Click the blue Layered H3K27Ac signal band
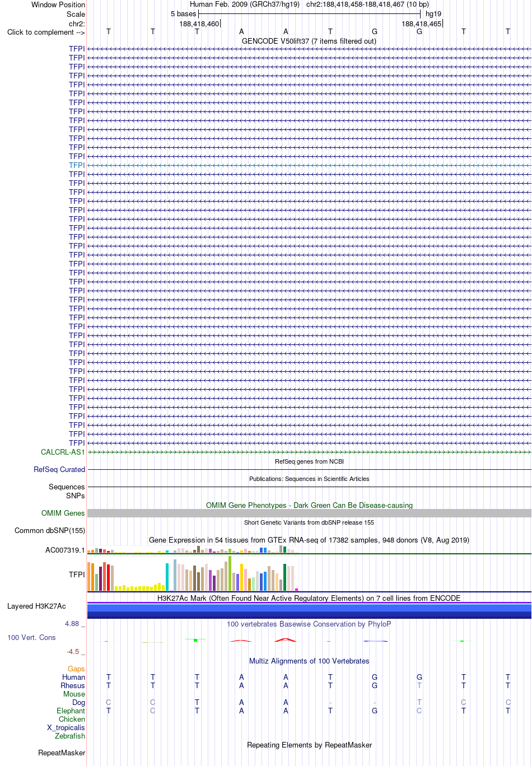This screenshot has height=766, width=532. [x=309, y=610]
